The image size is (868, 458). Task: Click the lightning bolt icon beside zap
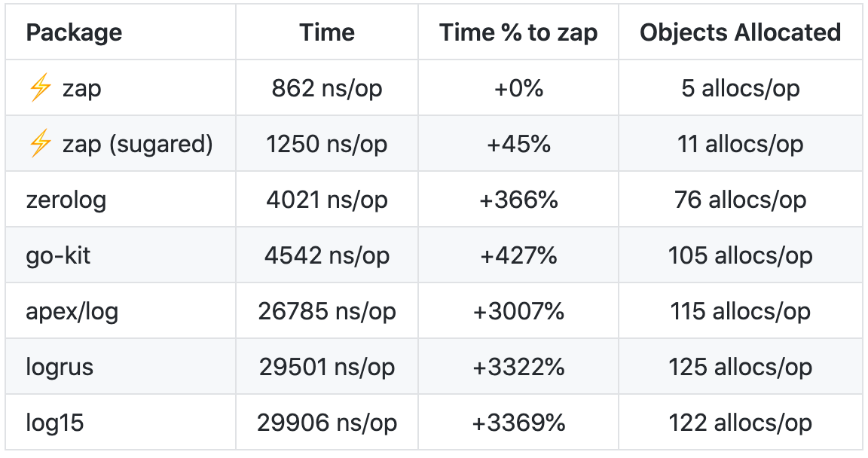coord(39,89)
